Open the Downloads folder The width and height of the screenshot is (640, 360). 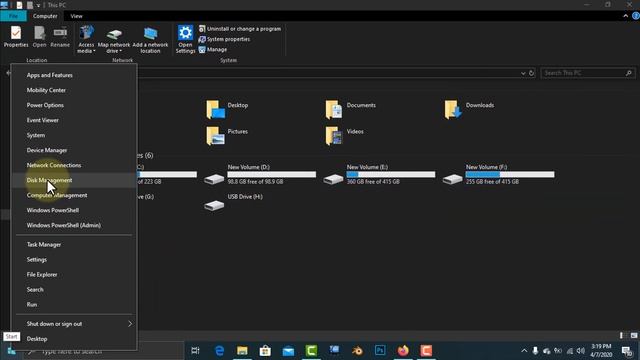pos(469,109)
